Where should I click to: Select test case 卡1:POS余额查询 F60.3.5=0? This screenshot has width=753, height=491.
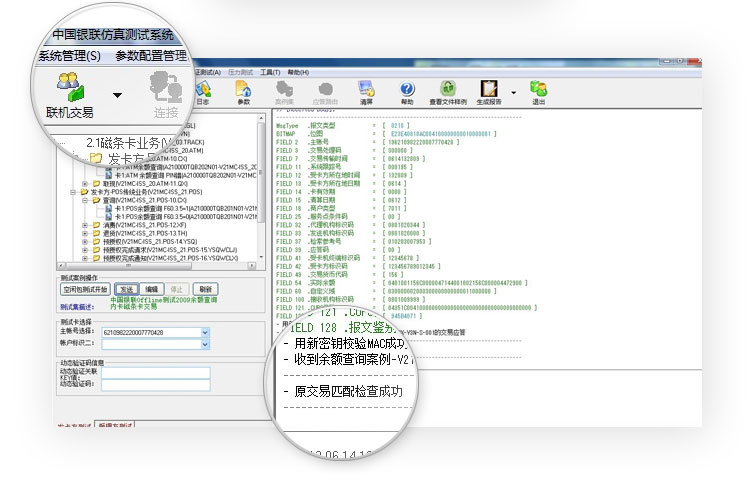(x=186, y=217)
